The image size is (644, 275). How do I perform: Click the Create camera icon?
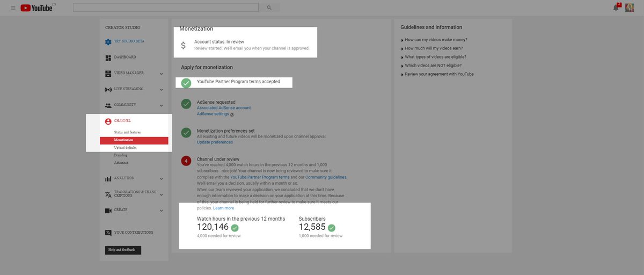click(108, 211)
